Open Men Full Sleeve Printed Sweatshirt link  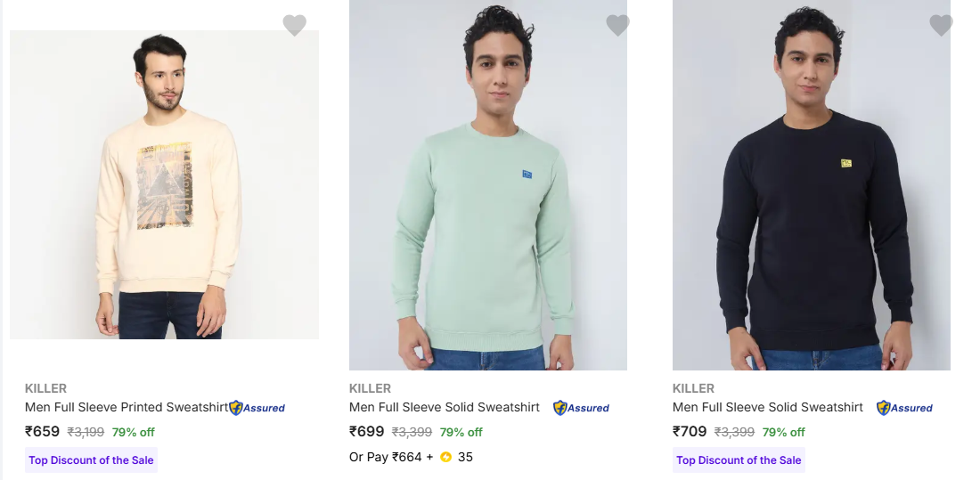(126, 407)
